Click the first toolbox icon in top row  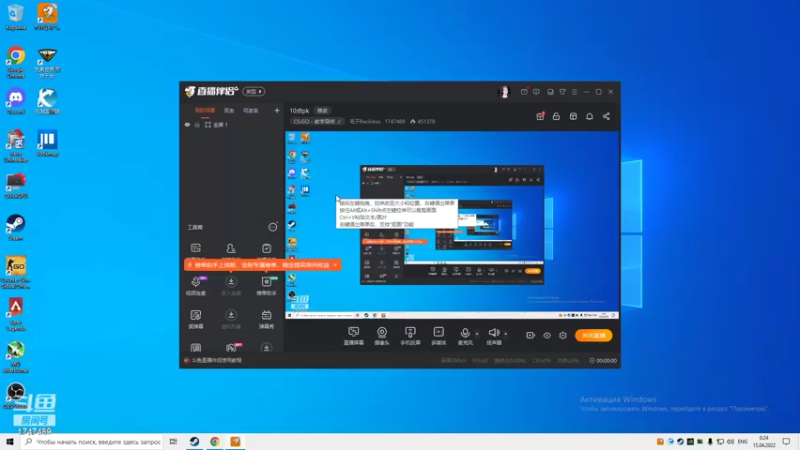coord(196,249)
